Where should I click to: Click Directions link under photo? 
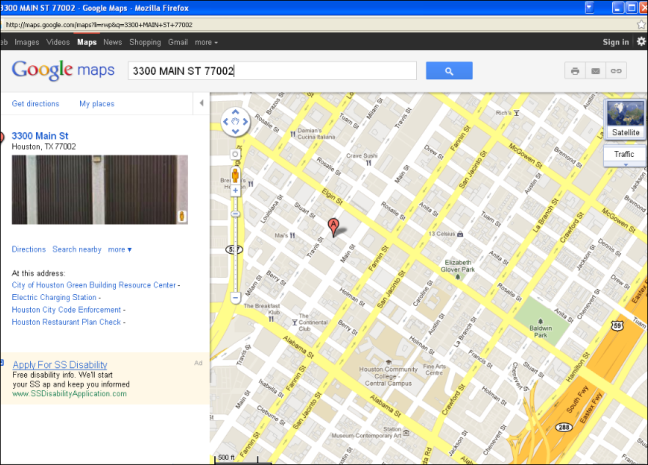pyautogui.click(x=29, y=249)
